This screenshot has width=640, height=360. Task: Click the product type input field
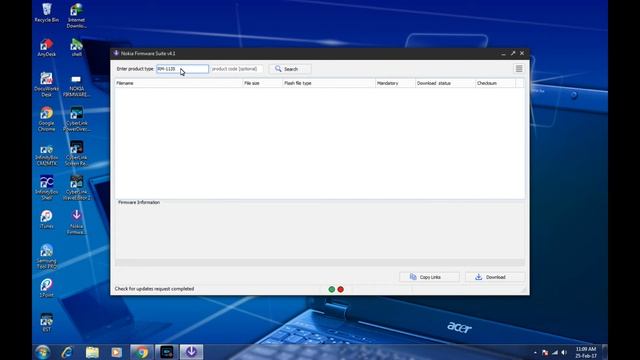pyautogui.click(x=182, y=69)
